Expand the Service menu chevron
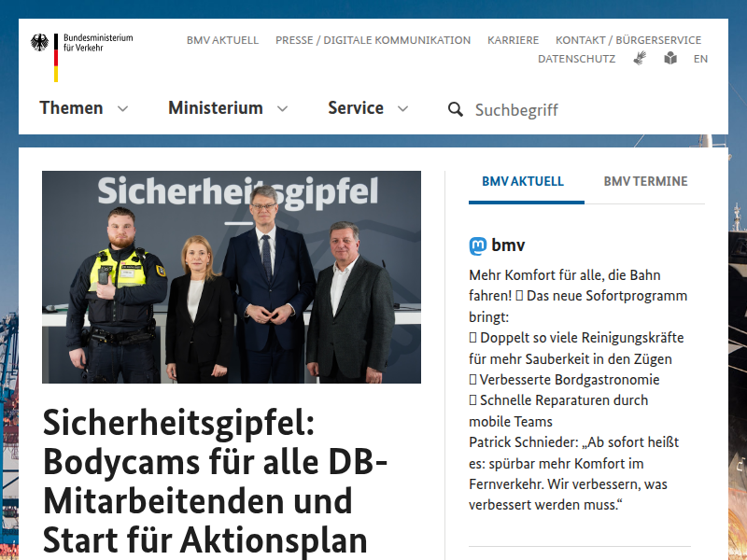747x560 pixels. (x=402, y=108)
